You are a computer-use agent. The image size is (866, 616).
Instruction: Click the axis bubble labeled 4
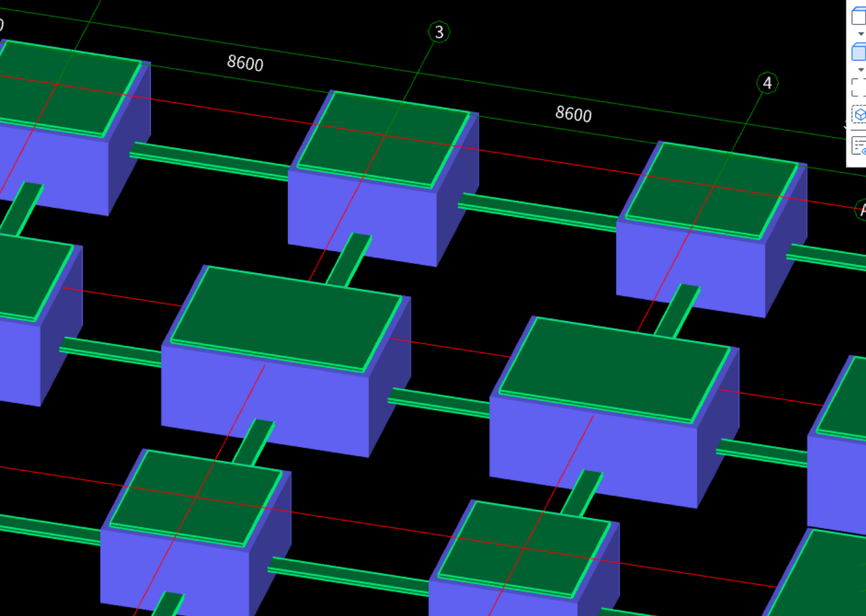(x=767, y=83)
